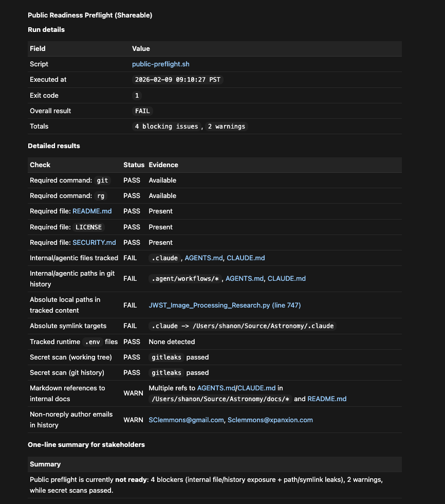The width and height of the screenshot is (445, 504).
Task: Click PASS status in Tracked runtime .env row
Action: [x=132, y=341]
